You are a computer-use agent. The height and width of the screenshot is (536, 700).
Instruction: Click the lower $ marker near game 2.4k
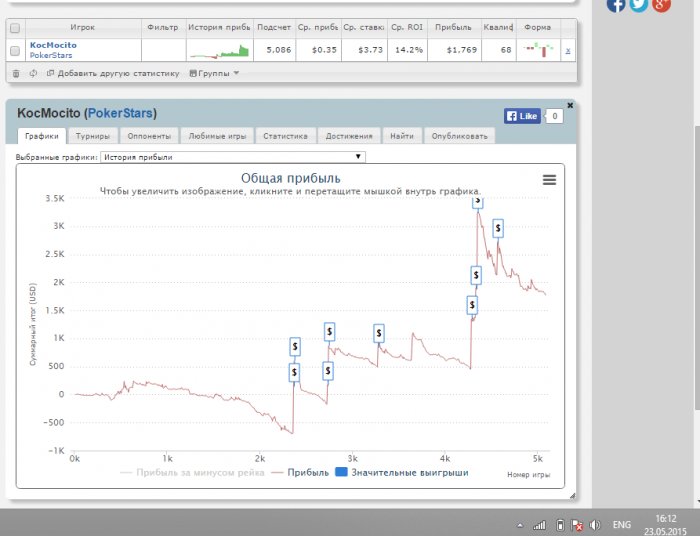(x=294, y=372)
